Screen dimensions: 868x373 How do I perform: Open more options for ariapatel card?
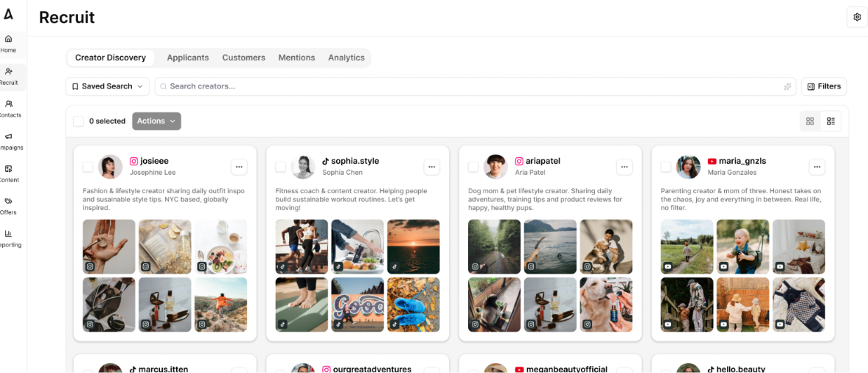[624, 166]
